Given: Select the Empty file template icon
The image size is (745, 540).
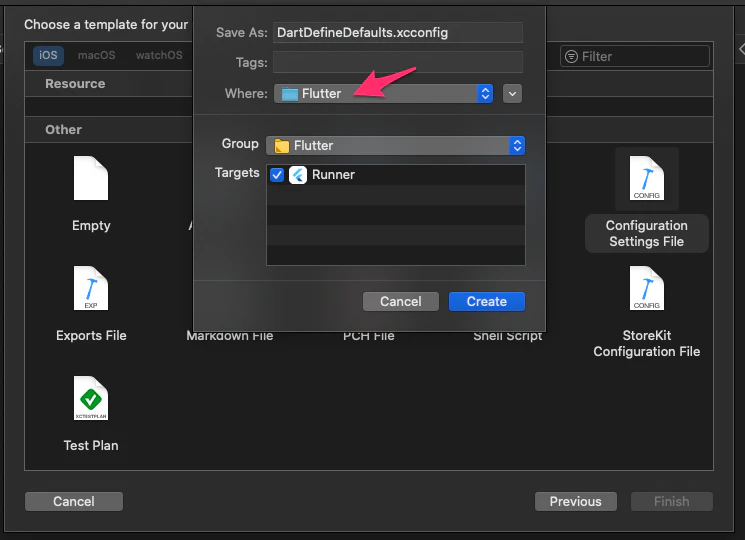Looking at the screenshot, I should point(91,178).
